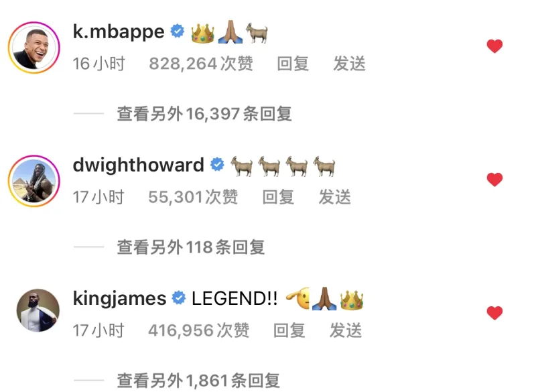View the 416,956 likes on kingjames' comment

(198, 330)
